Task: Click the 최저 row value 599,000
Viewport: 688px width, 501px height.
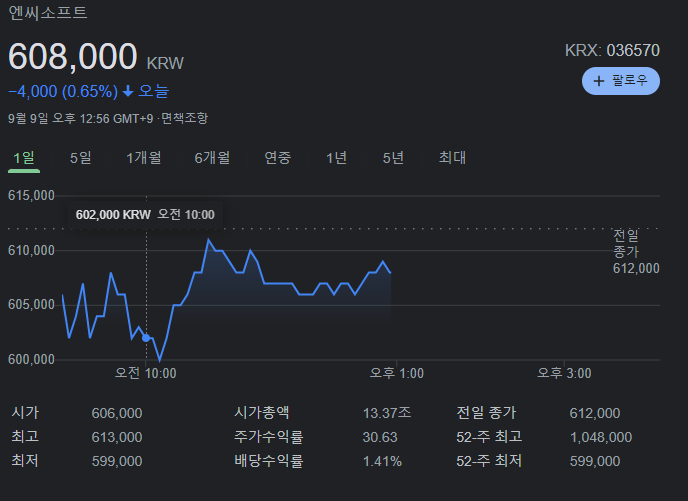Action: click(117, 462)
